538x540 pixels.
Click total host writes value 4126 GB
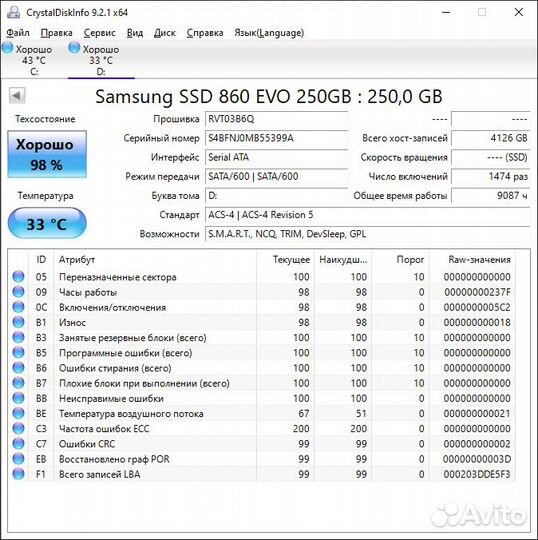490,138
